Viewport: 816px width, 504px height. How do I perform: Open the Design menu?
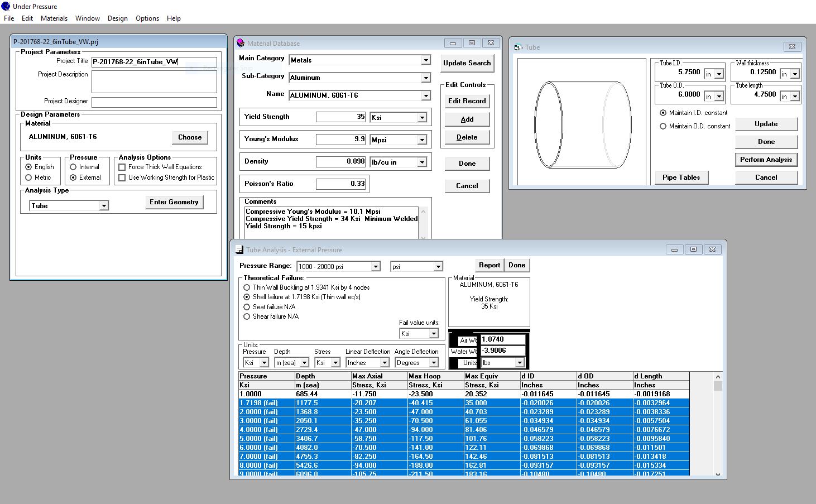coord(118,18)
